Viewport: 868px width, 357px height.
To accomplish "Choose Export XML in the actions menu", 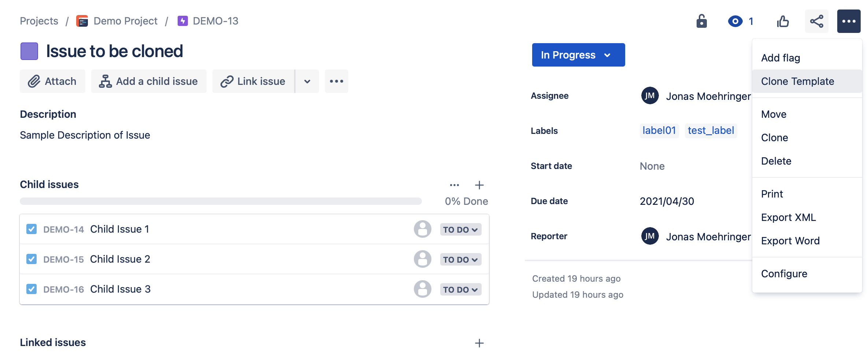I will point(788,217).
